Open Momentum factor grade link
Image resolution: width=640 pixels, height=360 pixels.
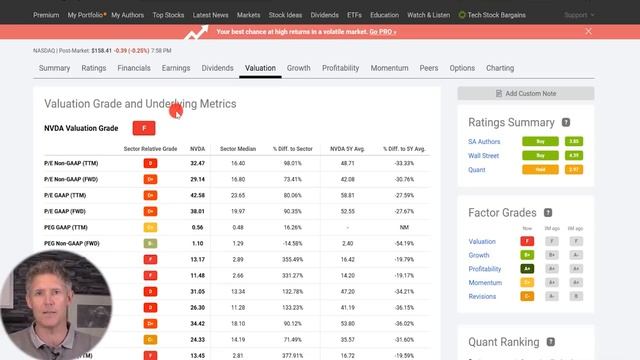[x=485, y=282]
